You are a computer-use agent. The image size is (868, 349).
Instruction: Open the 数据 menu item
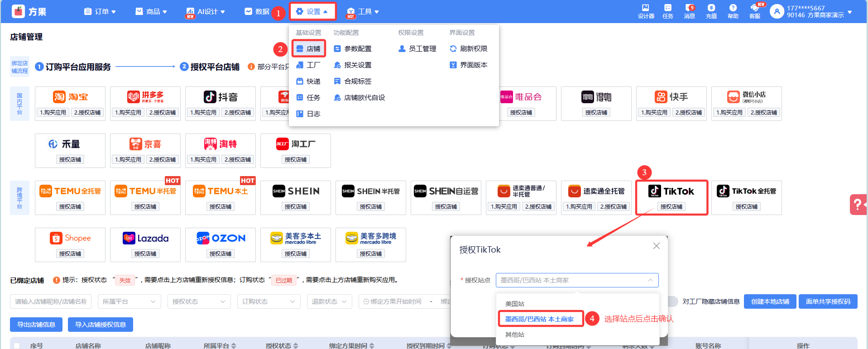click(257, 12)
